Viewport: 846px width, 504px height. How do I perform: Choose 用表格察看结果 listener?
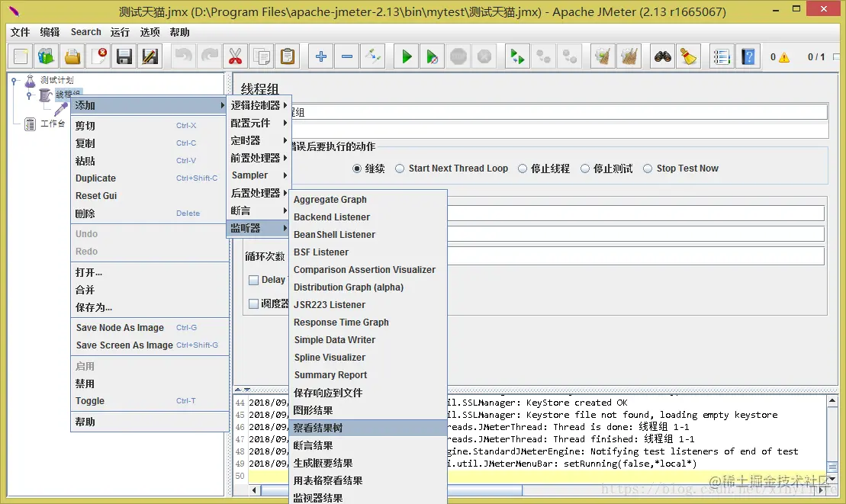pyautogui.click(x=368, y=481)
